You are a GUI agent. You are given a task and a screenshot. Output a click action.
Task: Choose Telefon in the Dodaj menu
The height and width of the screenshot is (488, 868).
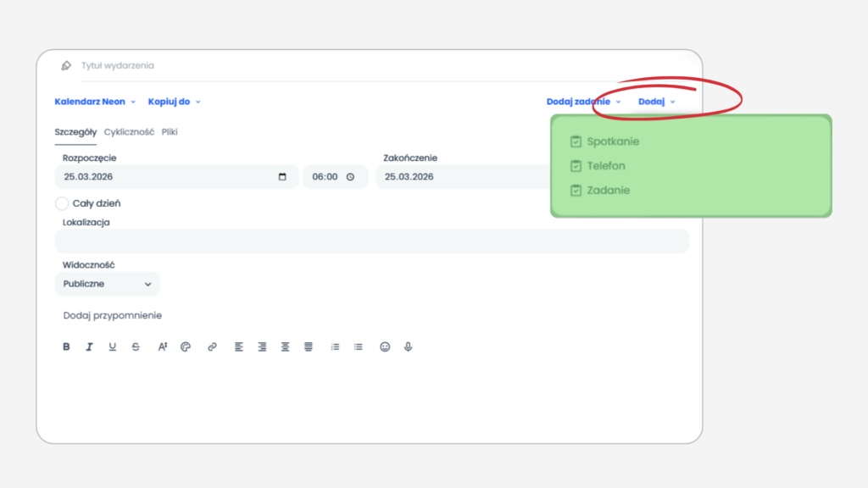(x=605, y=166)
